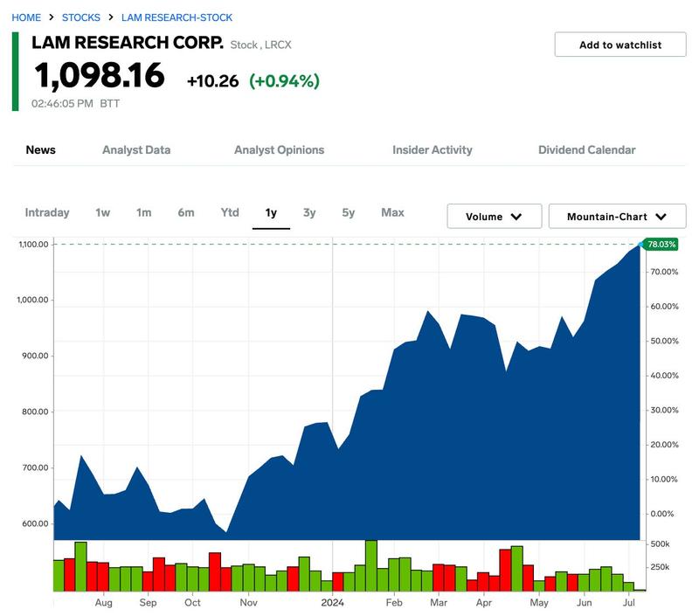Select the Ytd chart range
The width and height of the screenshot is (699, 616).
230,212
